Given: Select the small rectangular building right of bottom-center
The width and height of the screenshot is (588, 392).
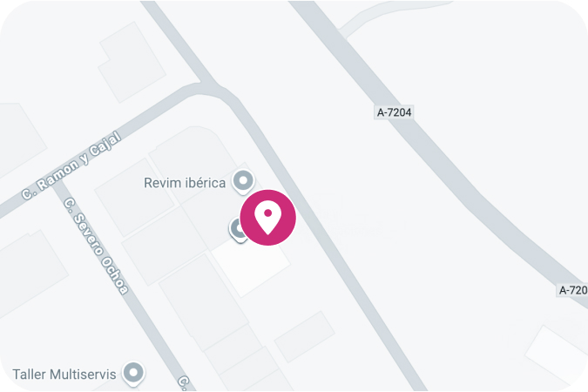Looking at the screenshot, I should pos(305,337).
